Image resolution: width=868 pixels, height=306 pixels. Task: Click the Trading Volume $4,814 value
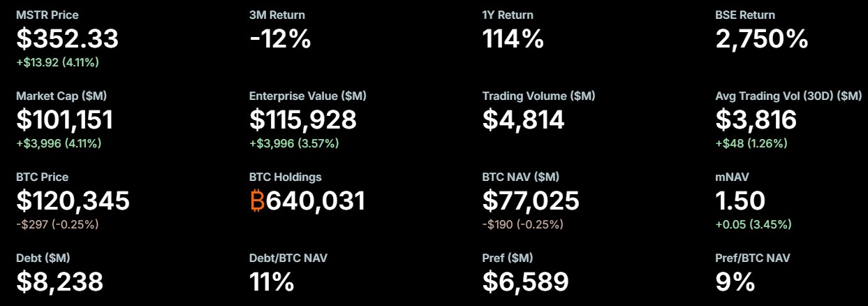[x=523, y=120]
